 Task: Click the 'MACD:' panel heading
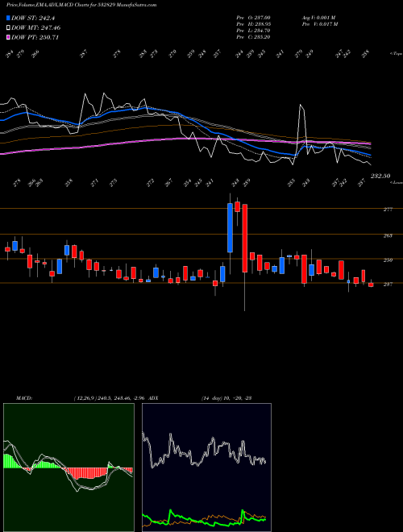tap(23, 398)
